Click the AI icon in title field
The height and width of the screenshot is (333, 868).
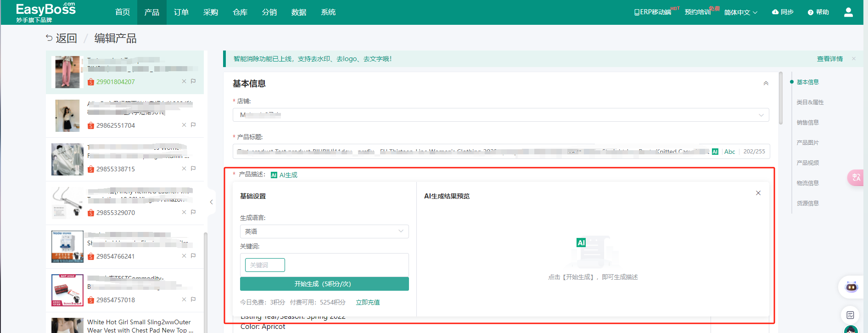(x=715, y=152)
